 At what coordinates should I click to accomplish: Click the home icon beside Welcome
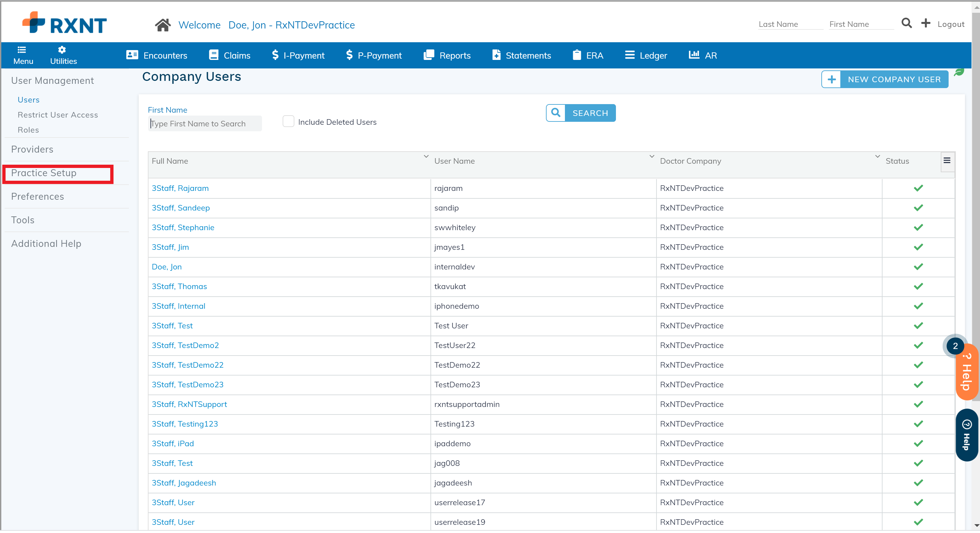(x=163, y=25)
